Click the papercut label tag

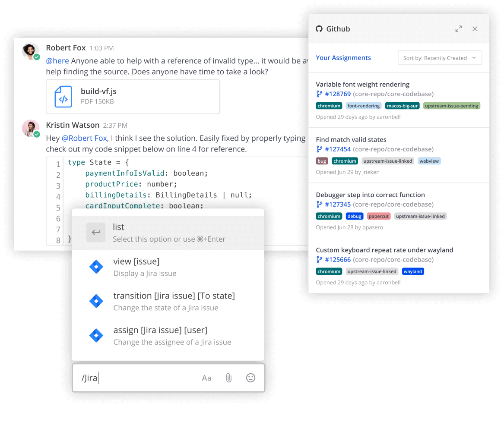coord(379,217)
